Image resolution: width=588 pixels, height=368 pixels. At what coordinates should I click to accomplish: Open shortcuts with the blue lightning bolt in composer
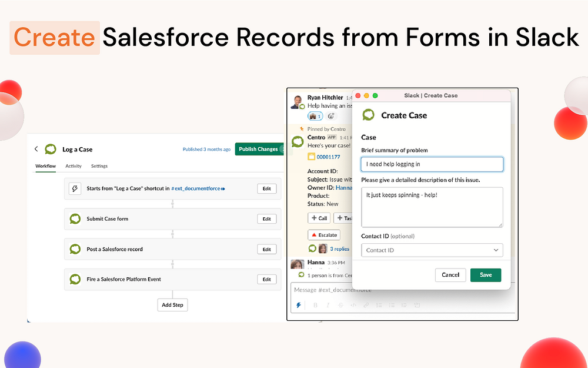(299, 305)
